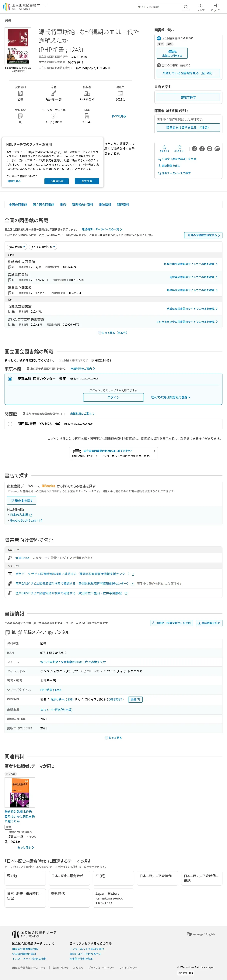Click the 点字データ braille book icon
The width and height of the screenshot is (227, 980).
coord(10,574)
